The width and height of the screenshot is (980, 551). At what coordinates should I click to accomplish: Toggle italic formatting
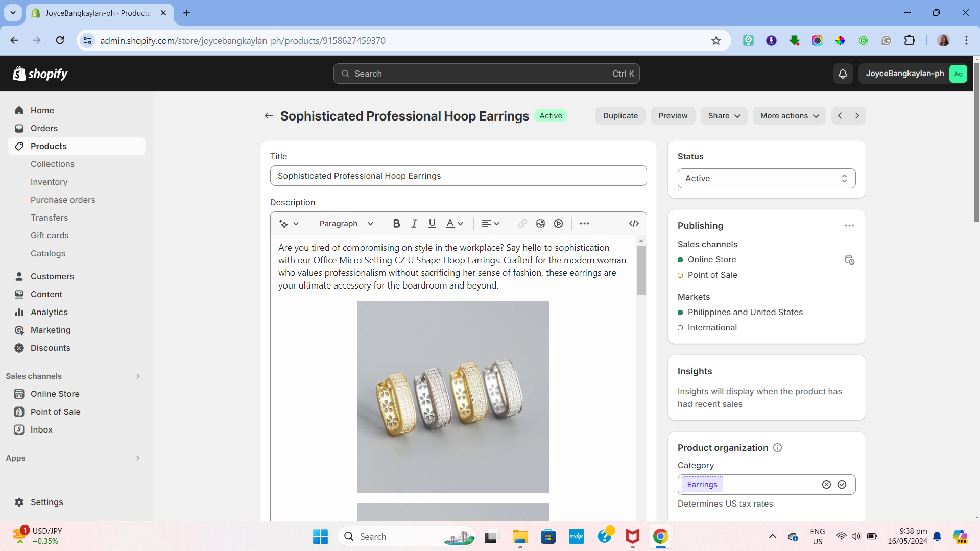coord(414,224)
